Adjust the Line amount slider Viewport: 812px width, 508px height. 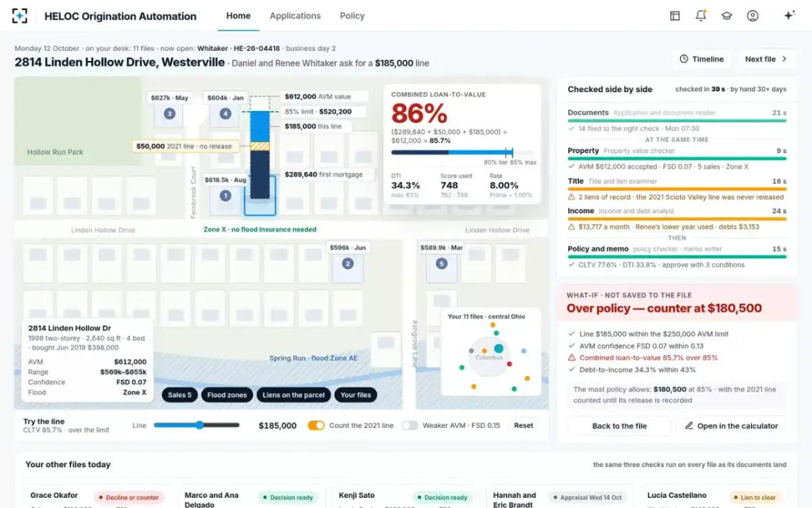196,425
